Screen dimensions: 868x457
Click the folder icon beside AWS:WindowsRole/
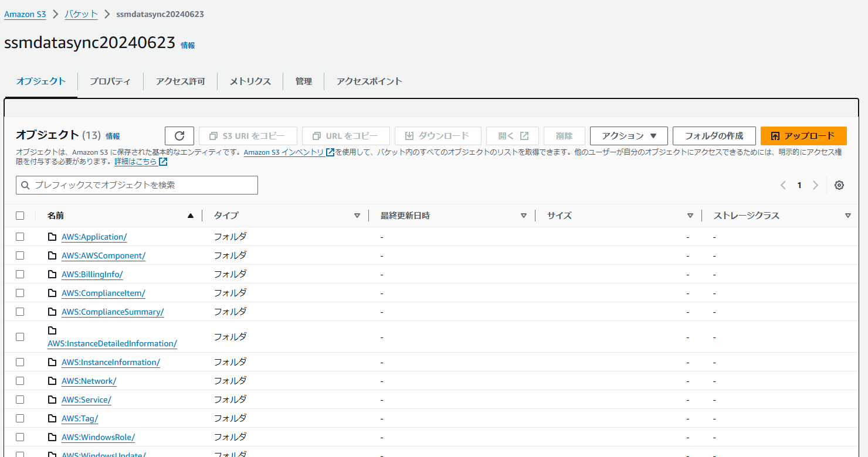pyautogui.click(x=52, y=437)
